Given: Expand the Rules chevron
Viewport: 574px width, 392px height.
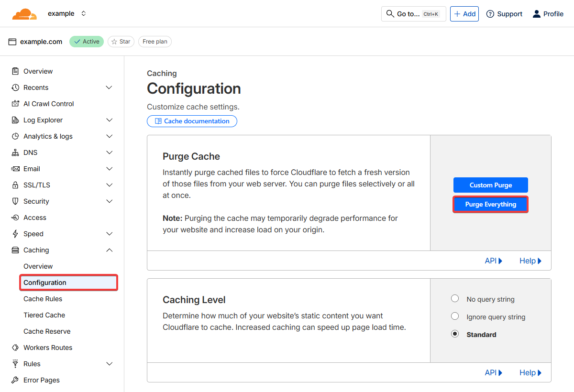Looking at the screenshot, I should pos(109,364).
